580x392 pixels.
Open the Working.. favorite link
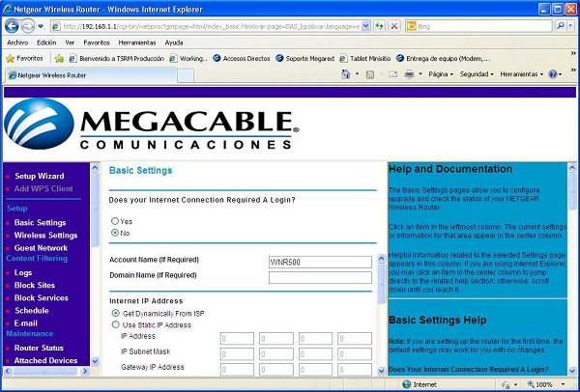point(188,58)
